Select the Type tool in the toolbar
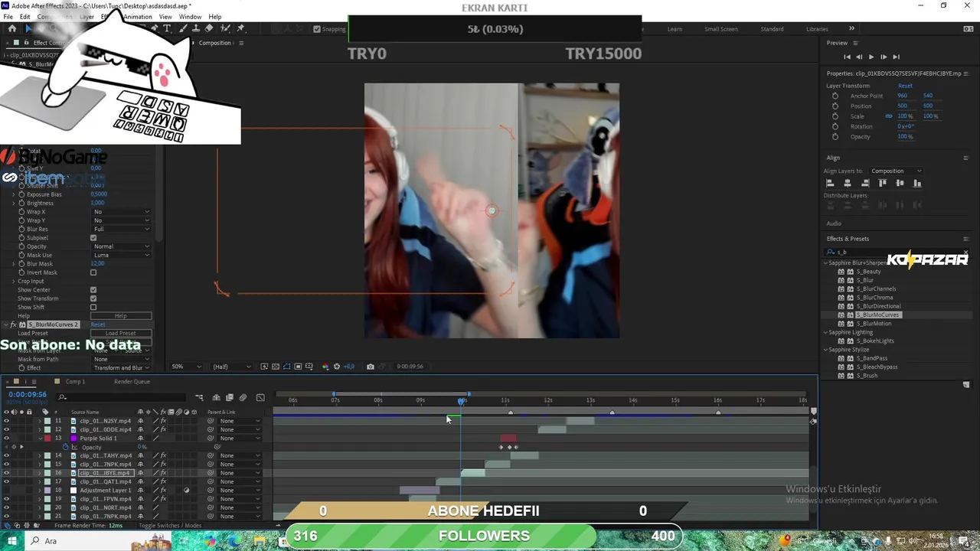Image resolution: width=980 pixels, height=551 pixels. pyautogui.click(x=167, y=28)
